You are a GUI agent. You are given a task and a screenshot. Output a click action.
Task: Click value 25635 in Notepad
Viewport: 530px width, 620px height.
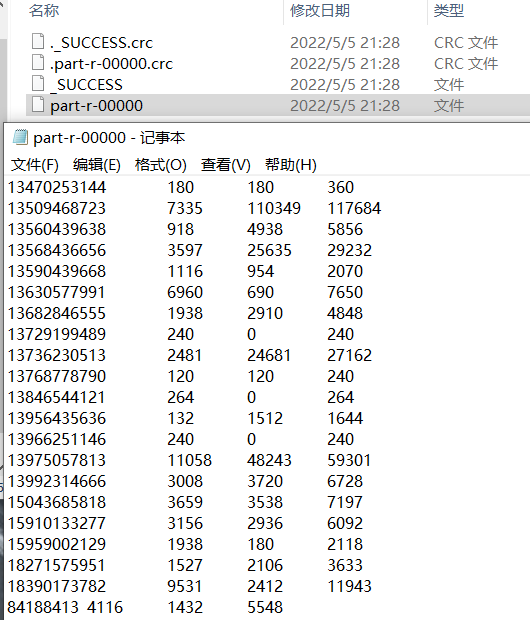(269, 250)
